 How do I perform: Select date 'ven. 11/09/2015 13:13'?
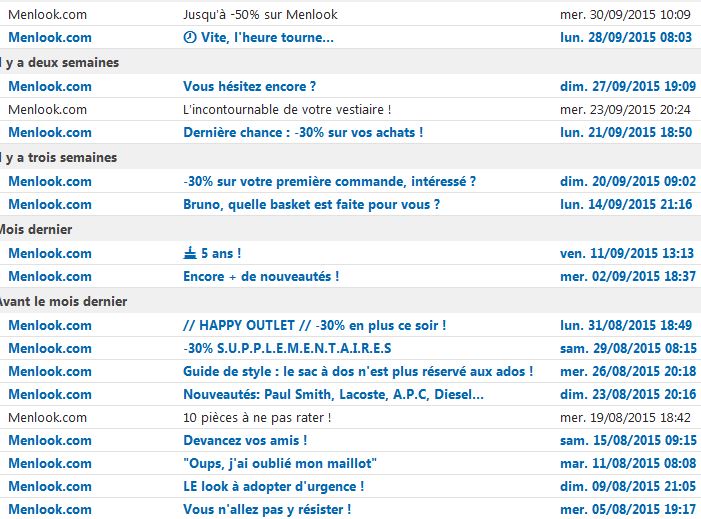[x=627, y=253]
